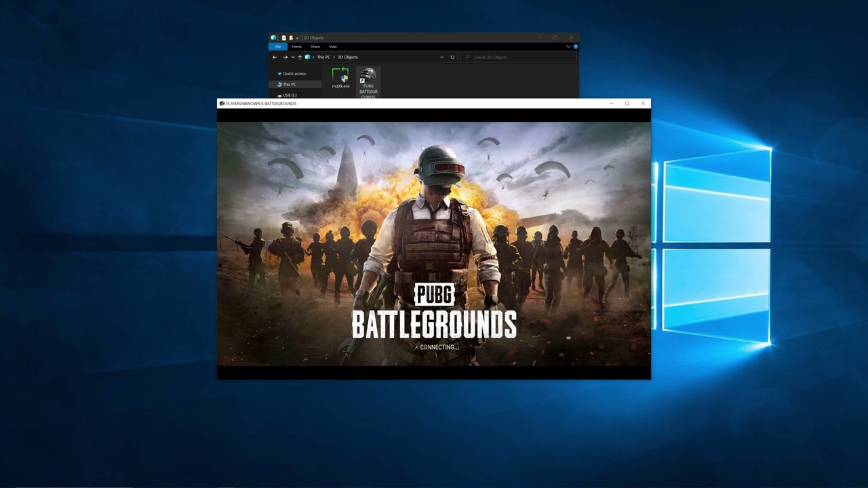Click the File Explorer title bar 3D Objects icon
This screenshot has height=488, width=868.
coord(273,38)
